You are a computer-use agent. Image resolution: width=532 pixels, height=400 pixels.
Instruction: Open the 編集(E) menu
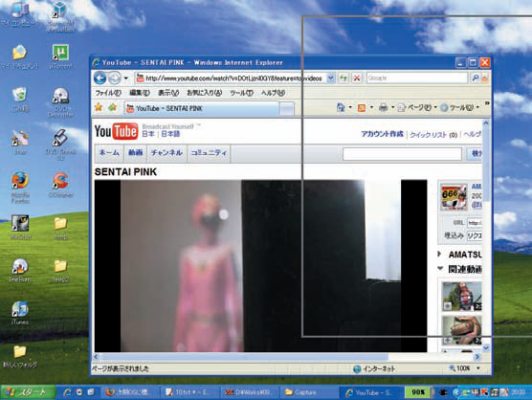click(x=140, y=93)
